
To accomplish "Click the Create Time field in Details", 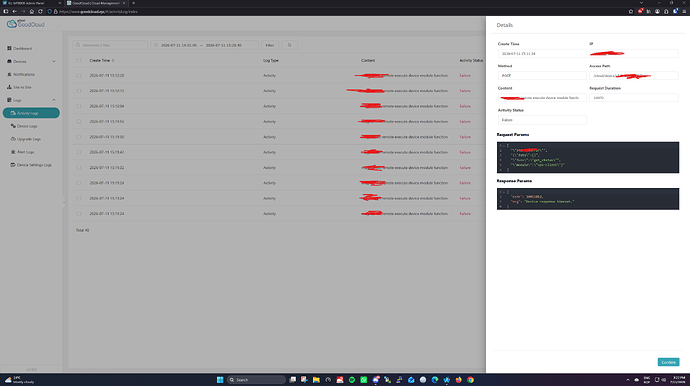I will tap(542, 53).
